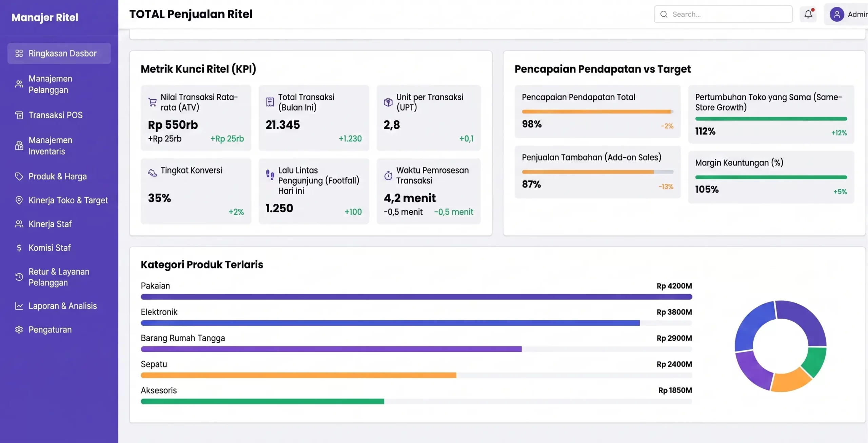Click the Aksesoris green sales bar
The height and width of the screenshot is (443, 868).
coord(262,401)
